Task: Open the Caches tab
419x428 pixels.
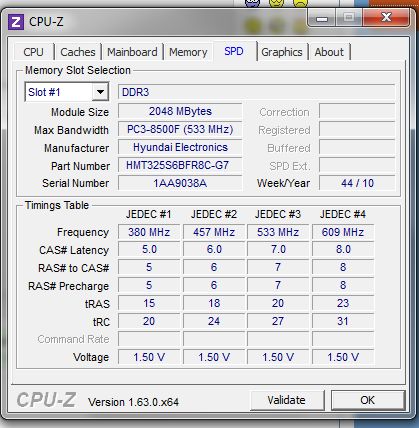Action: click(x=78, y=52)
